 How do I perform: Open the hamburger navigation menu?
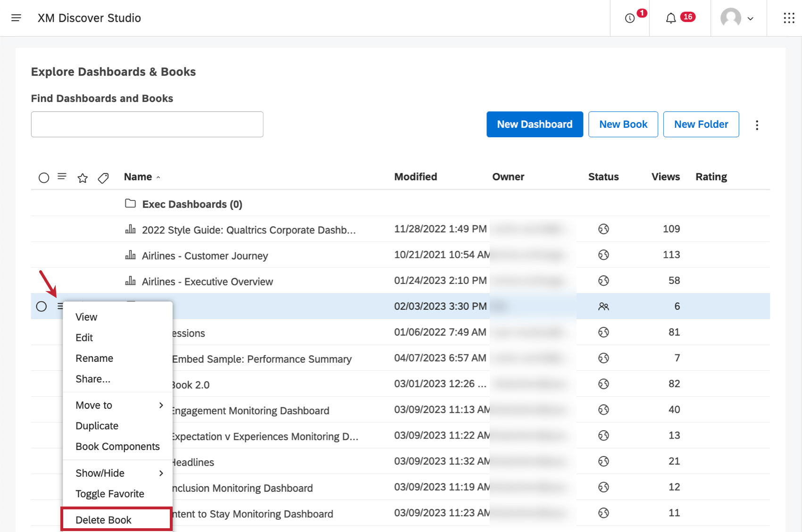click(16, 18)
